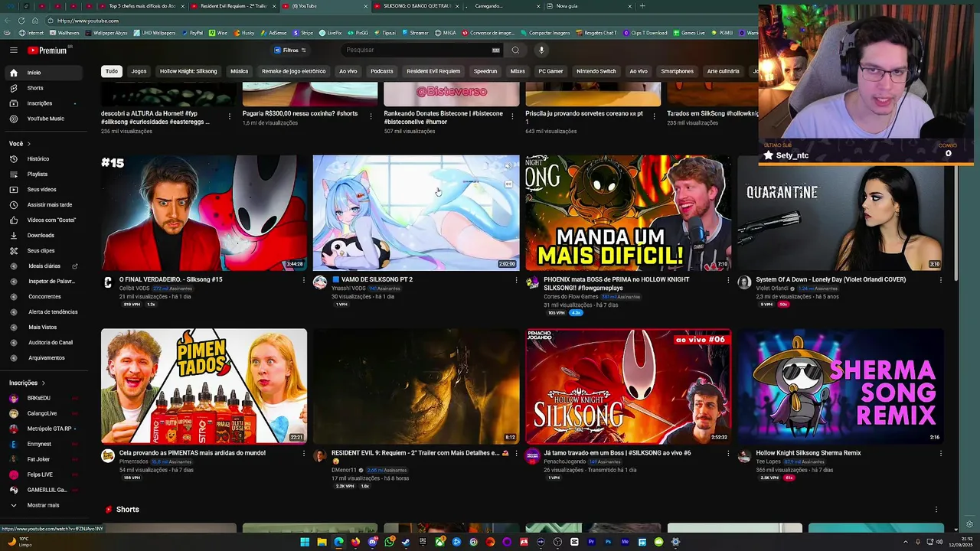Click the browser address bar URL

[x=88, y=21]
